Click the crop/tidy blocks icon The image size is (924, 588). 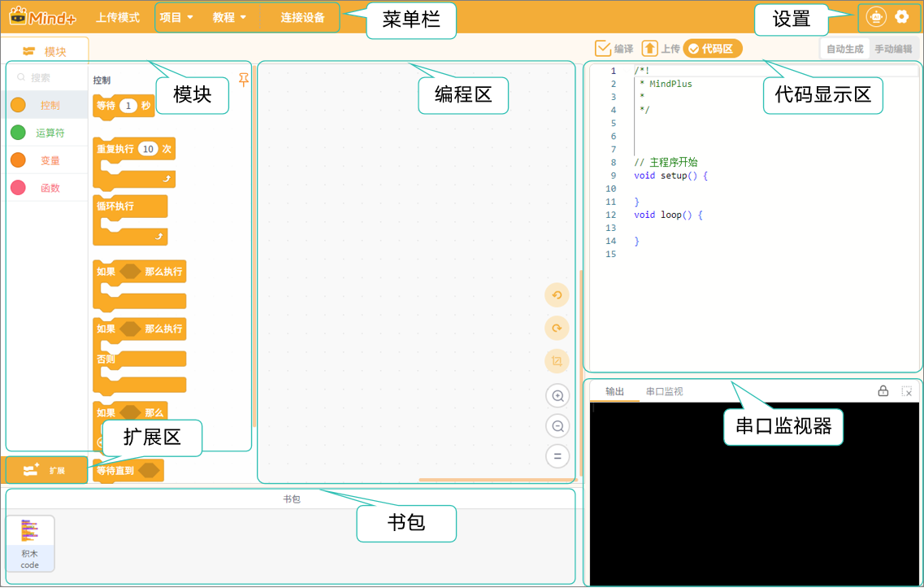[x=557, y=361]
